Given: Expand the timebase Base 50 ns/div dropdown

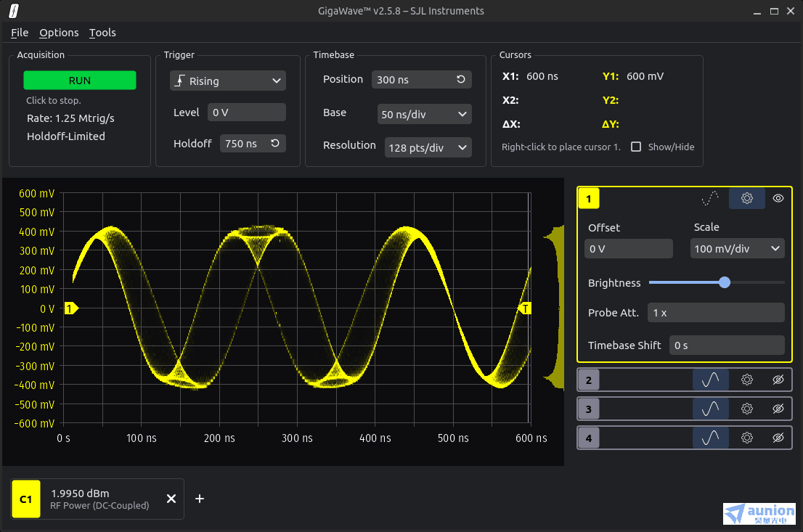Looking at the screenshot, I should [424, 114].
